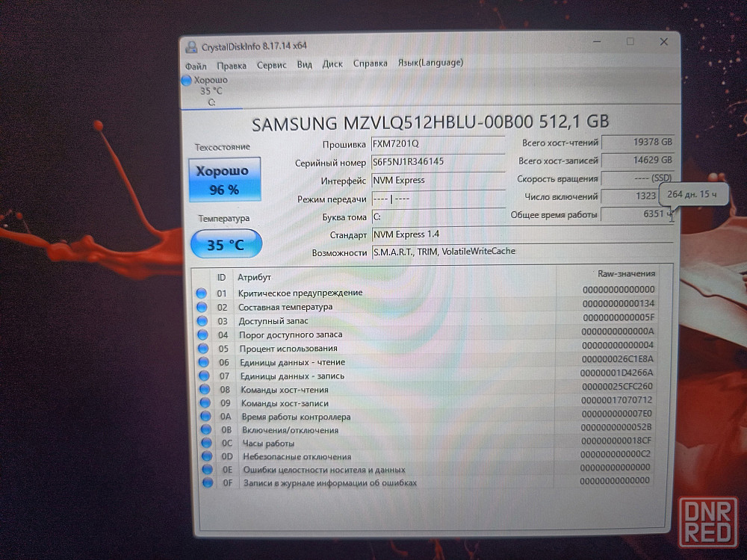Viewport: 747px width, 560px height.
Task: Click the blue status dot for attribute 0B
Action: (206, 429)
